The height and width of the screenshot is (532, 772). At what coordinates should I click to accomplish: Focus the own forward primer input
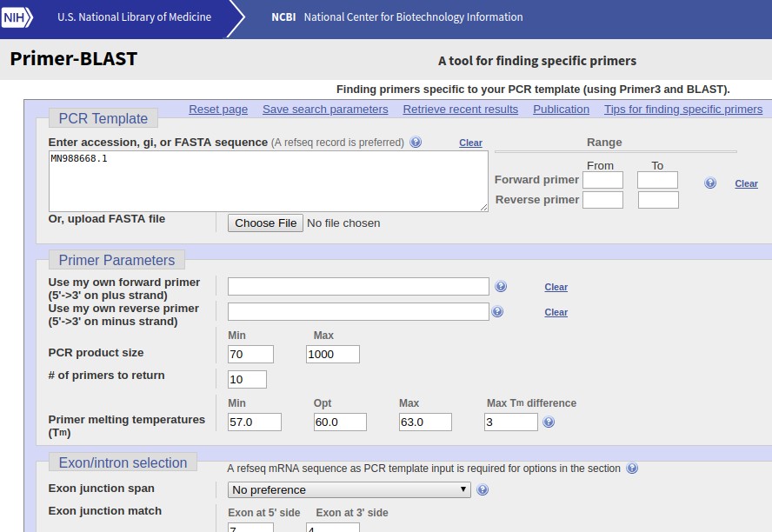pos(358,286)
